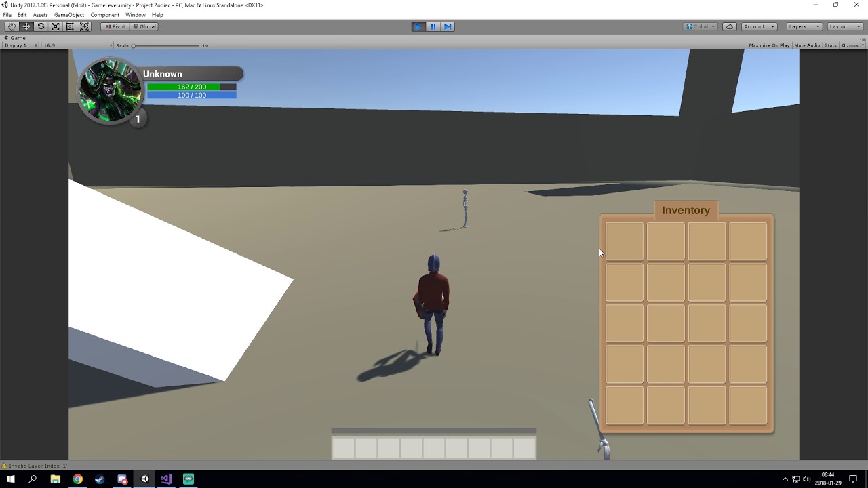Open the Layout dropdown

point(844,26)
